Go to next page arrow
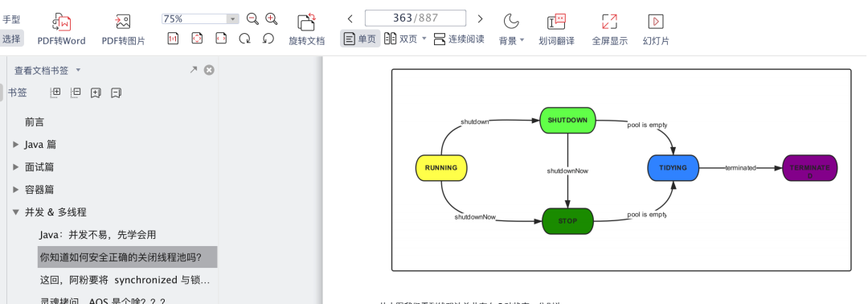Screen dimensions: 868x304 (x=480, y=18)
